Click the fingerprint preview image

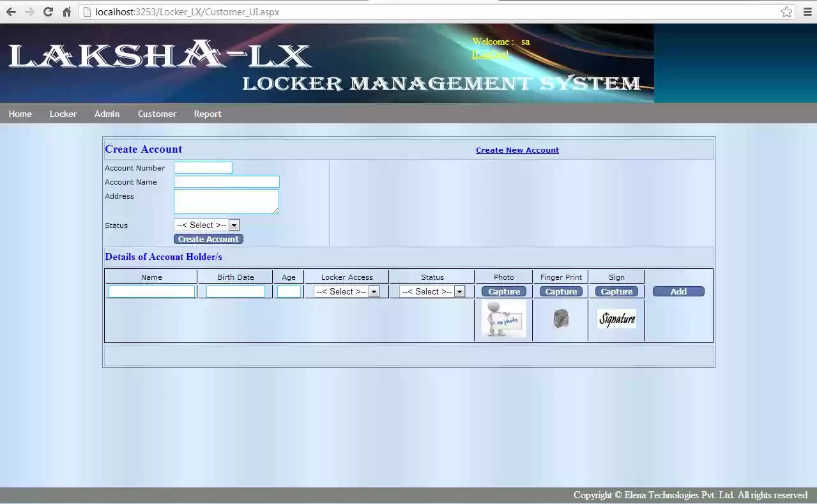tap(560, 319)
